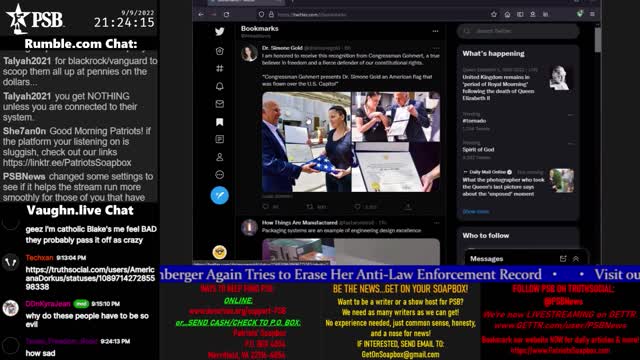Click PSBNews name in Rumble chat
Viewport: 640px width, 360px height.
click(24, 177)
